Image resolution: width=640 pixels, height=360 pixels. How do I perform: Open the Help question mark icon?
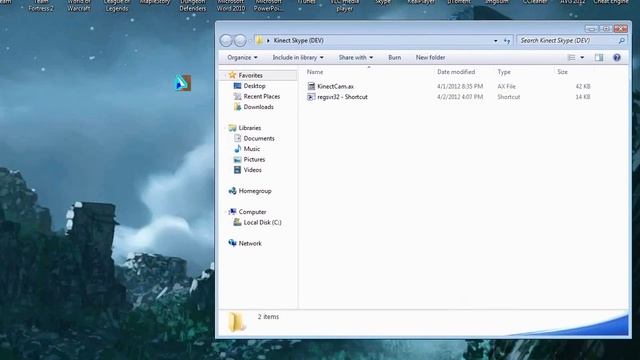617,58
